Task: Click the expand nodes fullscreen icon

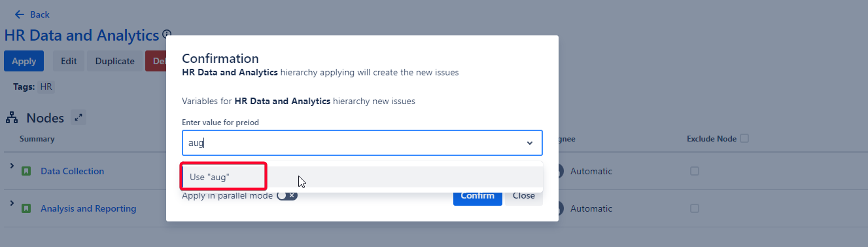Action: [x=78, y=118]
